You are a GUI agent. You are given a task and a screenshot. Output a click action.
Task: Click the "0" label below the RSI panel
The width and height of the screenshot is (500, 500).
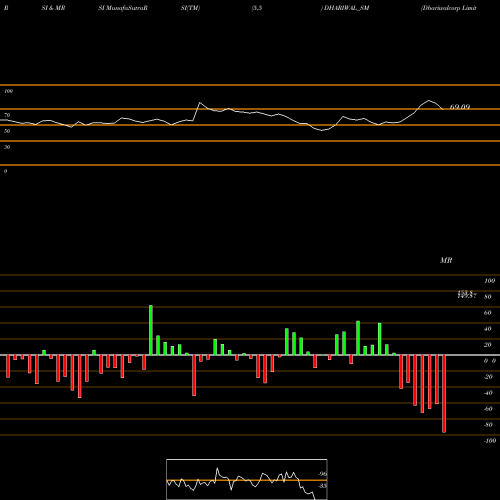[x=5, y=171]
